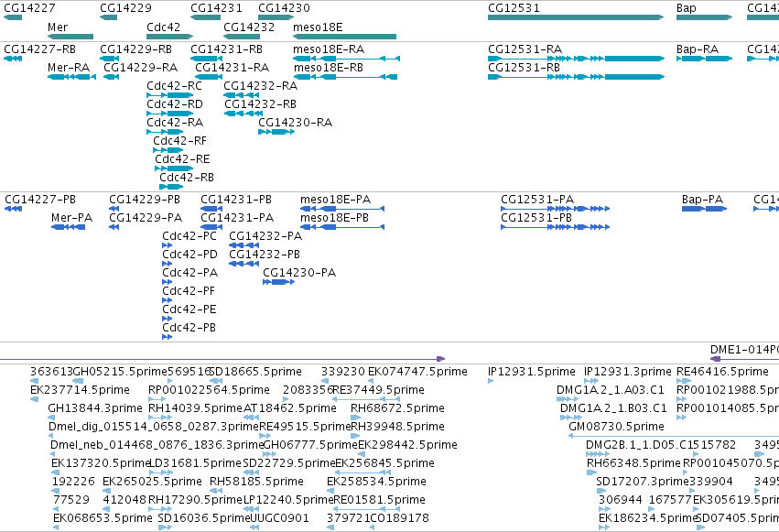Select protein CG14229-PB
This screenshot has width=779, height=532.
tap(145, 200)
